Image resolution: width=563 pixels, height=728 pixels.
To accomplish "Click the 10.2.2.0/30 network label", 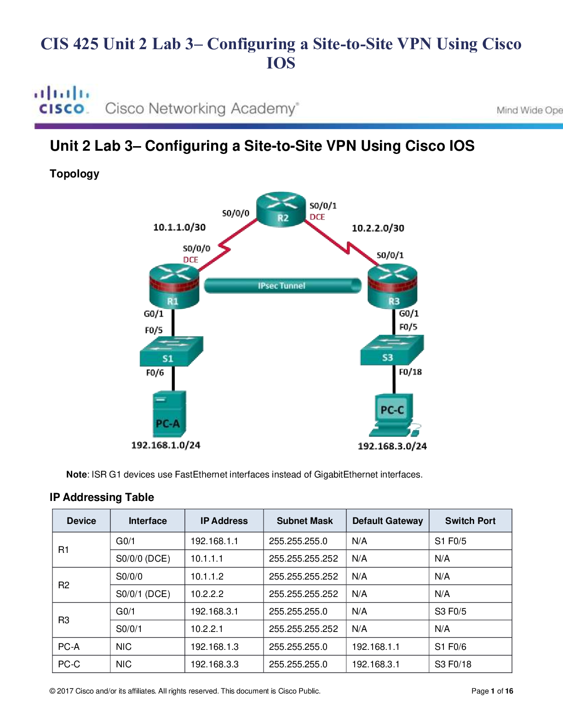I will (378, 228).
